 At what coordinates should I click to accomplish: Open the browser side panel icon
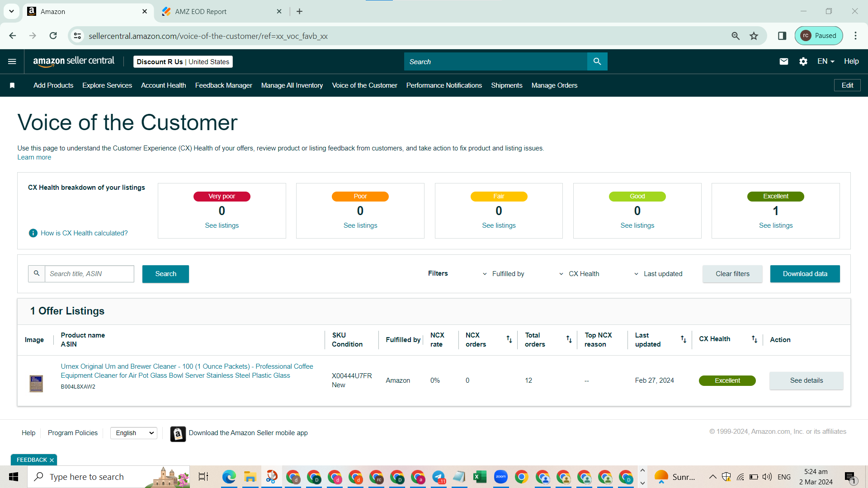782,36
